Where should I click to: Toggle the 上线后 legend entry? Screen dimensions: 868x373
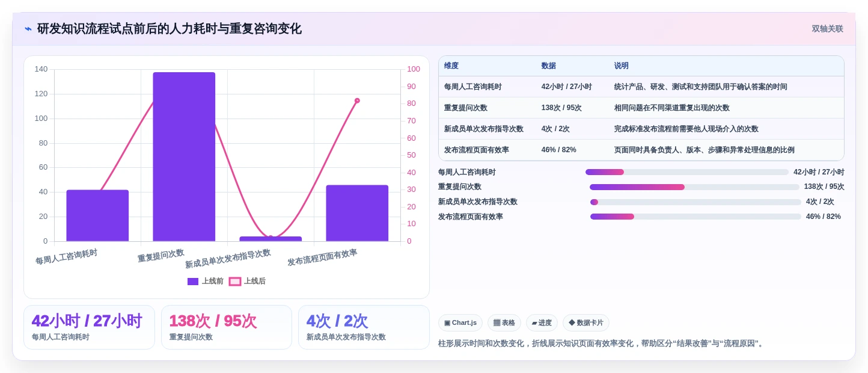[x=247, y=281]
